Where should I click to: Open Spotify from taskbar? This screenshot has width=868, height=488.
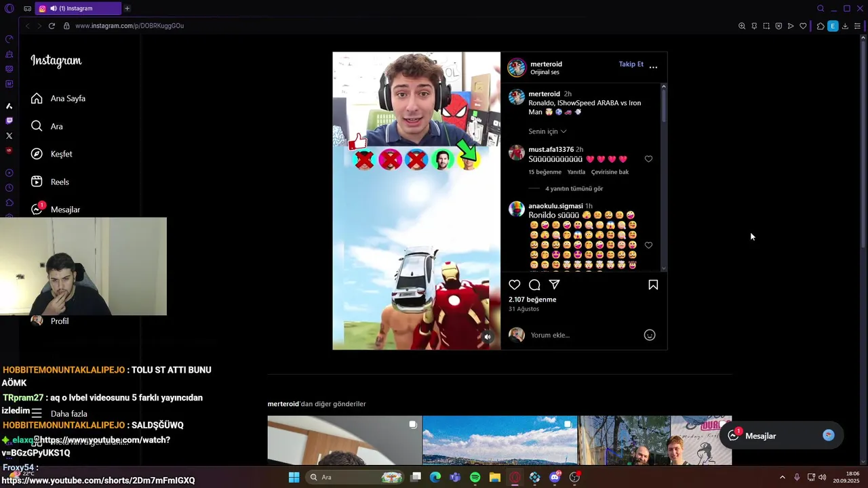[x=475, y=477]
